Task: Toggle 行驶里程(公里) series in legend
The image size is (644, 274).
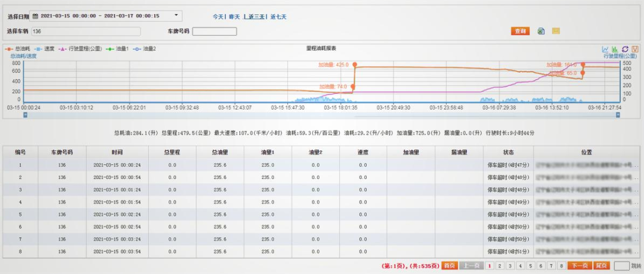Action: point(81,49)
